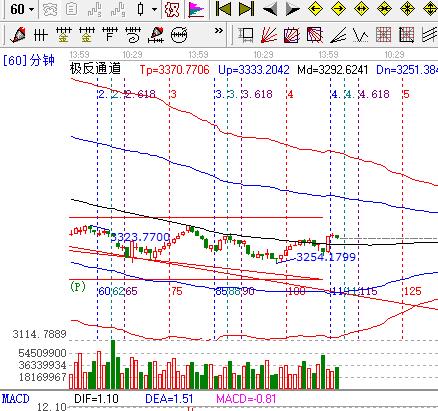Click the 极反通道 indicator title
The image size is (438, 411).
coord(95,68)
